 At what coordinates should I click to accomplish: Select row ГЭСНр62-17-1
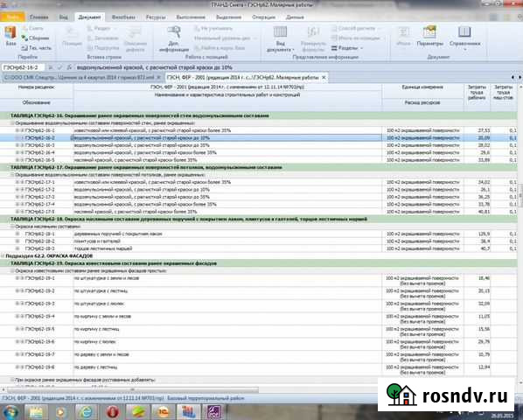click(x=259, y=182)
